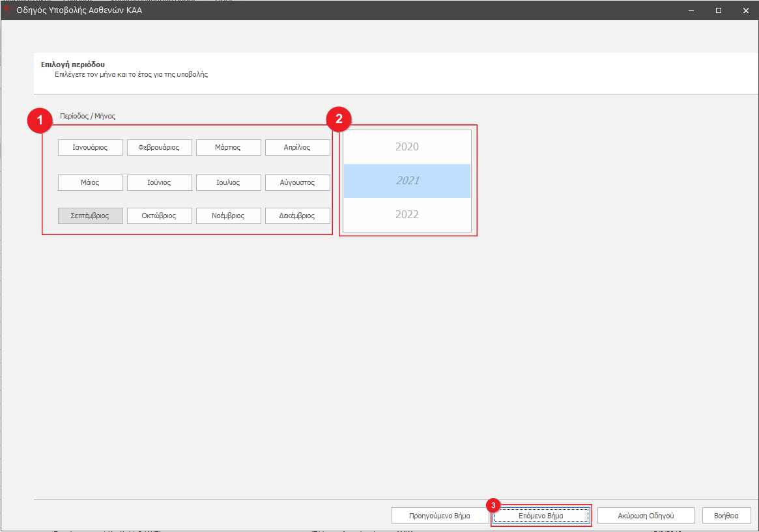
Task: Cancel the wizard via Ακύρωση Οδηγού
Action: coord(646,516)
